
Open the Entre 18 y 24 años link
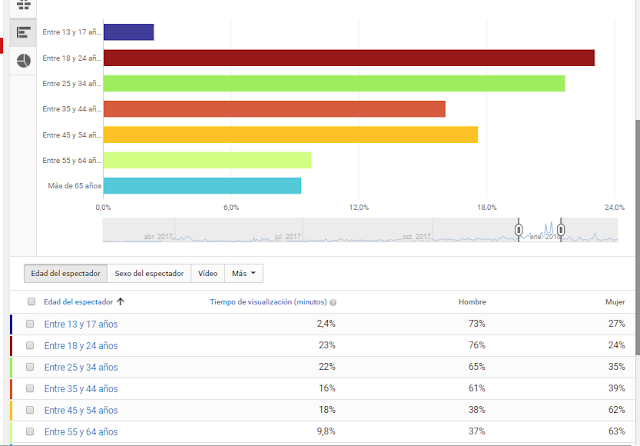tap(81, 346)
